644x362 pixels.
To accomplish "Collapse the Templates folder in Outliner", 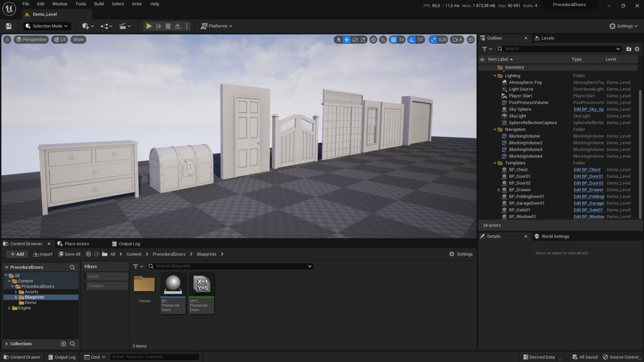I will 495,163.
